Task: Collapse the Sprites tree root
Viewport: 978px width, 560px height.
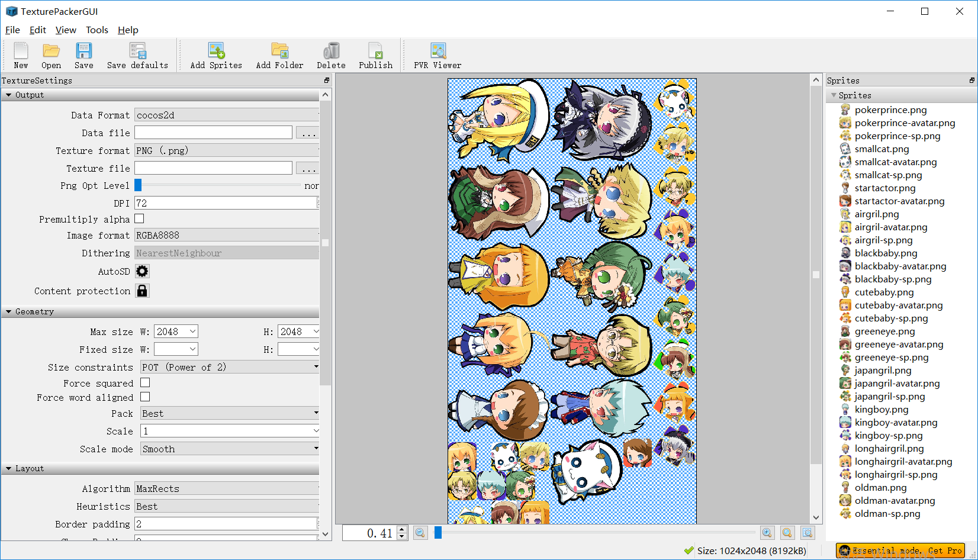Action: (834, 95)
